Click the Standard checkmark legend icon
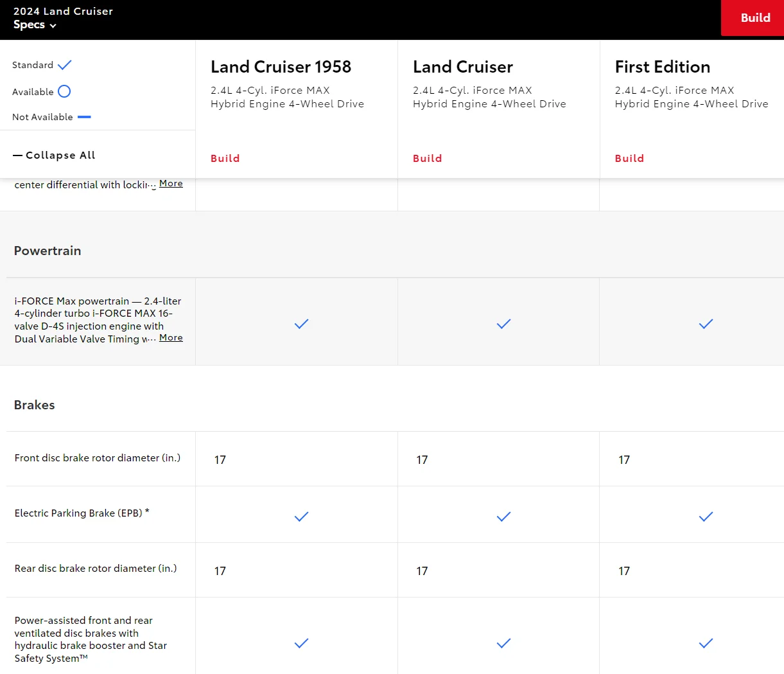Screen dimensions: 784x674 pyautogui.click(x=65, y=65)
